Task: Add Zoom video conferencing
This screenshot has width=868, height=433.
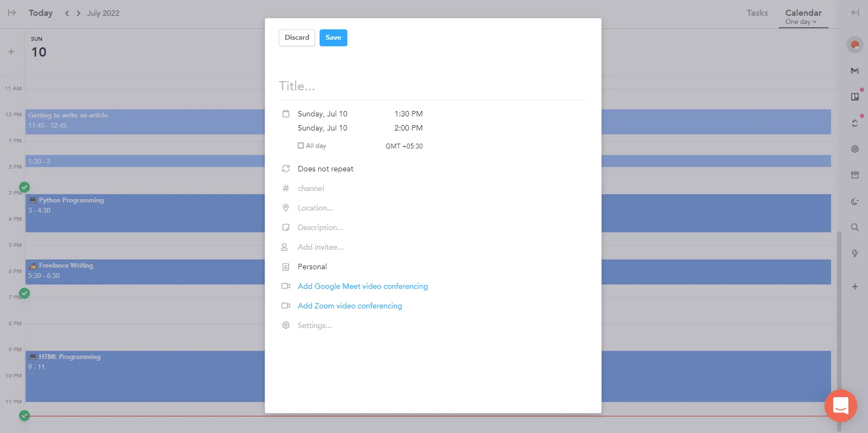Action: click(349, 306)
